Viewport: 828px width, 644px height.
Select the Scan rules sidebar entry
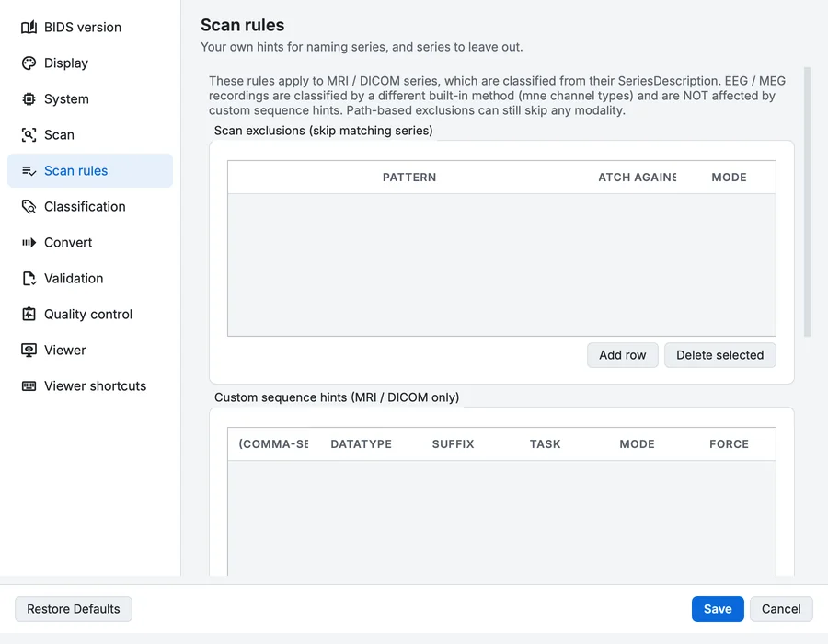(x=90, y=170)
